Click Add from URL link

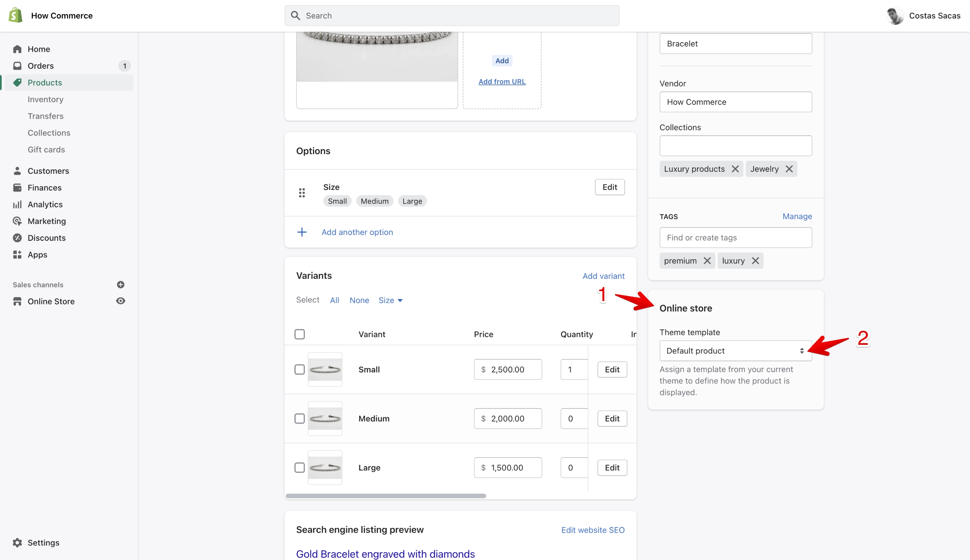[502, 81]
